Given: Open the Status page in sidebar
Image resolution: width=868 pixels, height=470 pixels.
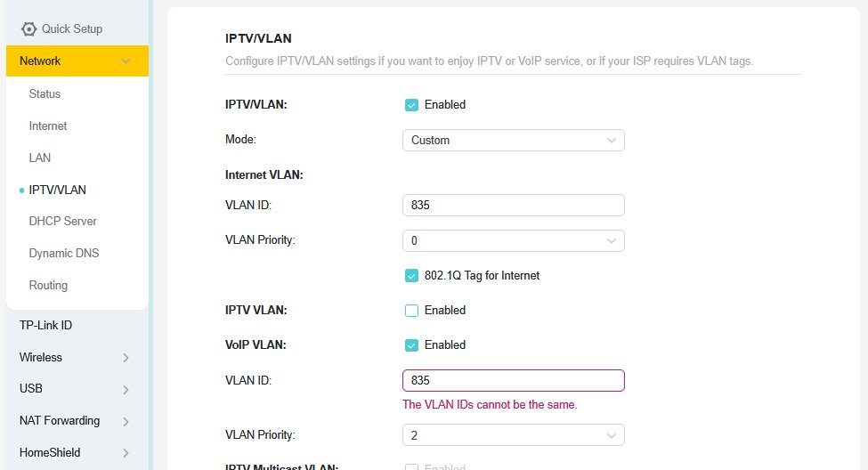Looking at the screenshot, I should (x=45, y=94).
